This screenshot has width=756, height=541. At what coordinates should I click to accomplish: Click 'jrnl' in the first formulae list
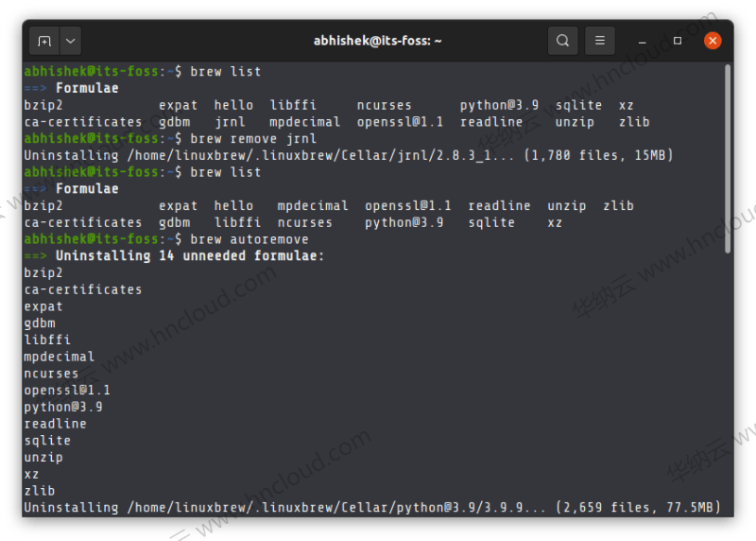pyautogui.click(x=230, y=122)
